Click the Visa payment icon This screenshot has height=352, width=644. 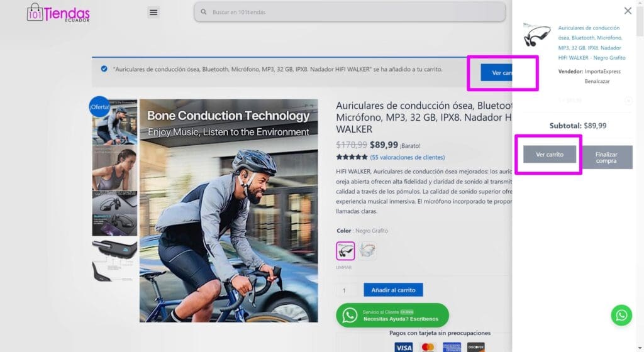pos(404,347)
